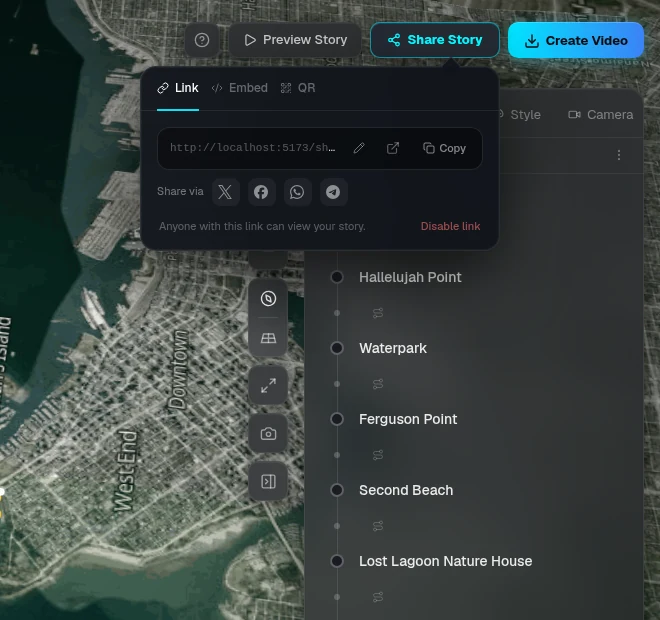Take map snapshot with camera icon
This screenshot has height=620, width=660.
click(x=269, y=434)
